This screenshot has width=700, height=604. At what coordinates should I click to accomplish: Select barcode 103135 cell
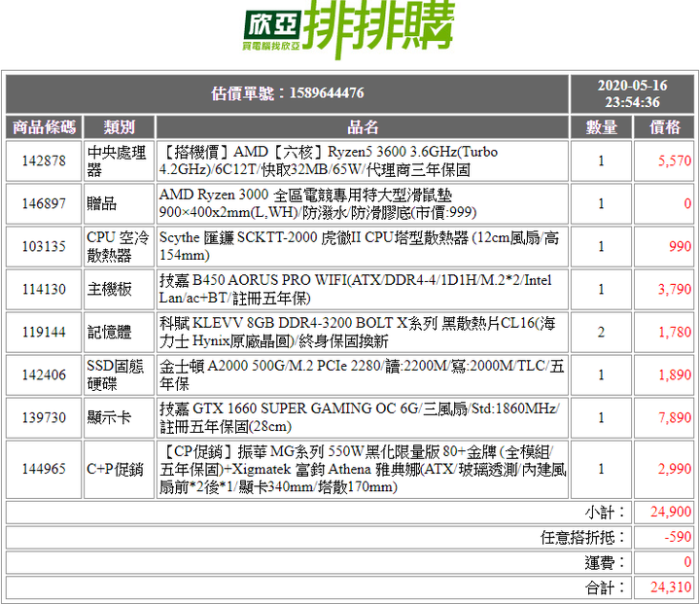pos(44,247)
